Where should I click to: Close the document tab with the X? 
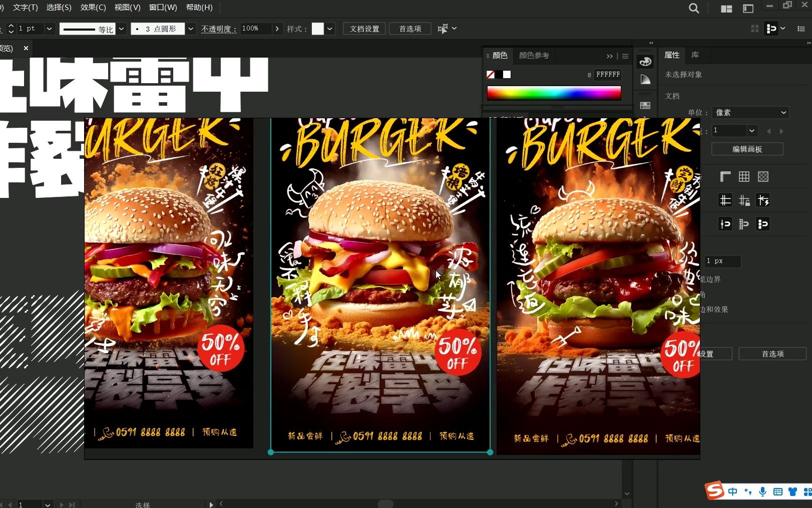point(26,48)
